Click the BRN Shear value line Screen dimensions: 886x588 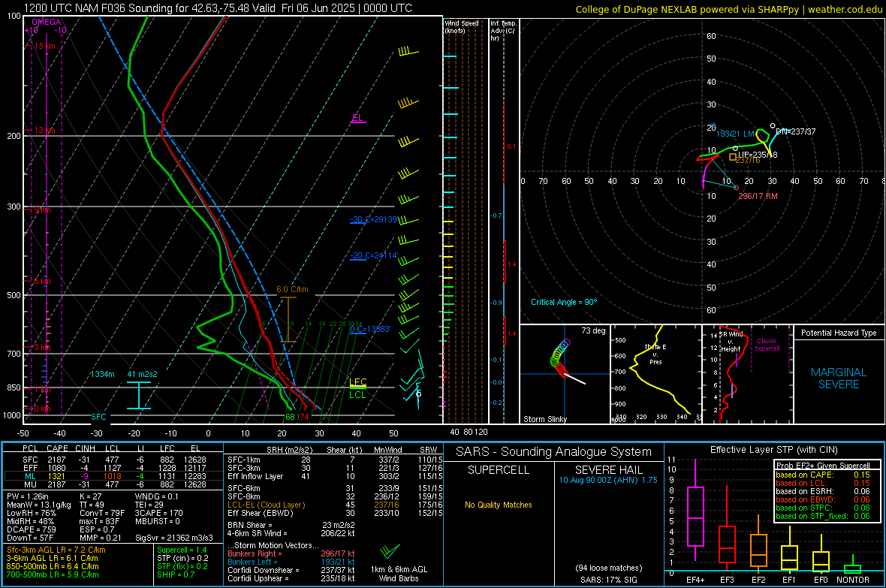[291, 525]
